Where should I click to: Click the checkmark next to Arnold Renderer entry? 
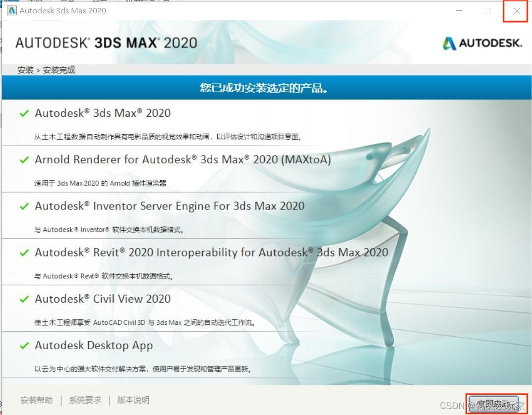[24, 159]
